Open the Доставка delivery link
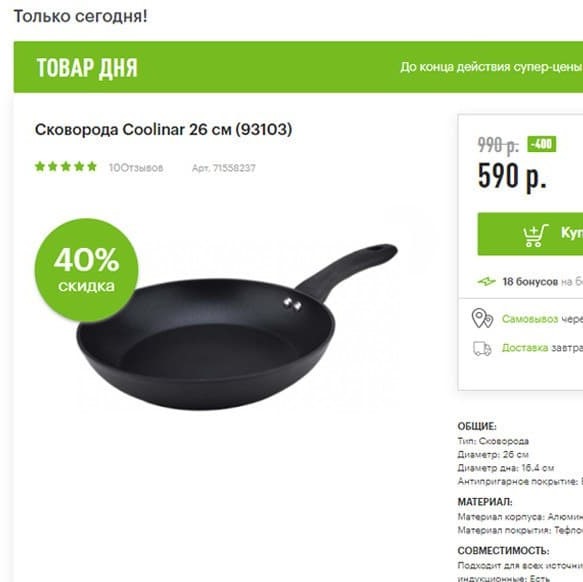Image resolution: width=583 pixels, height=582 pixels. pyautogui.click(x=525, y=348)
